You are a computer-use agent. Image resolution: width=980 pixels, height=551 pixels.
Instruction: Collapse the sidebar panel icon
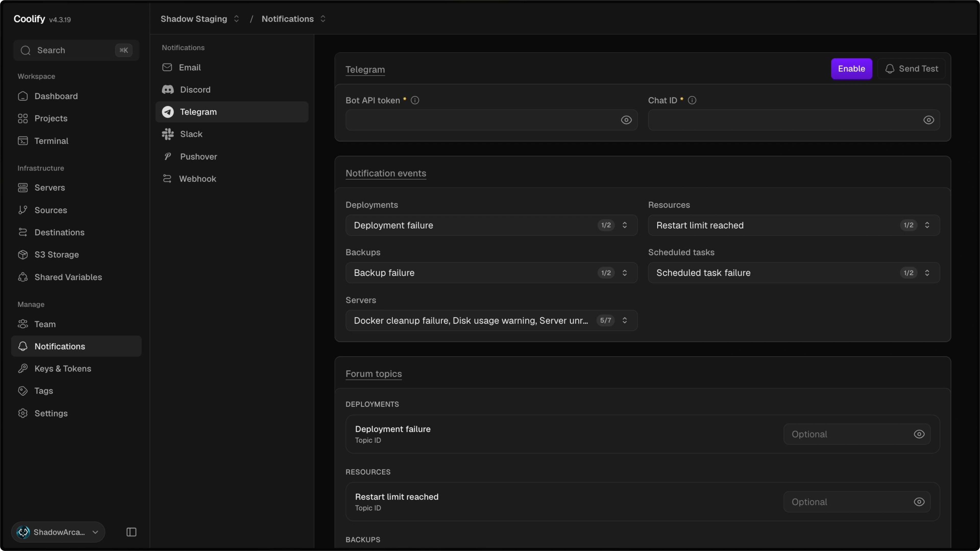[x=131, y=532]
